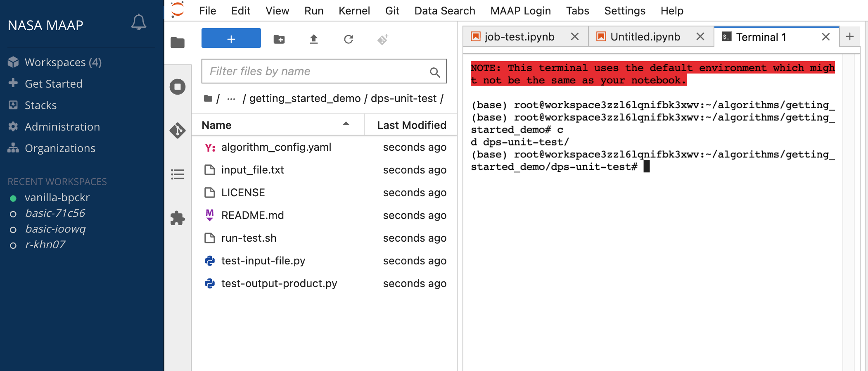Click the Filter files by name field
This screenshot has width=868, height=371.
click(x=324, y=71)
